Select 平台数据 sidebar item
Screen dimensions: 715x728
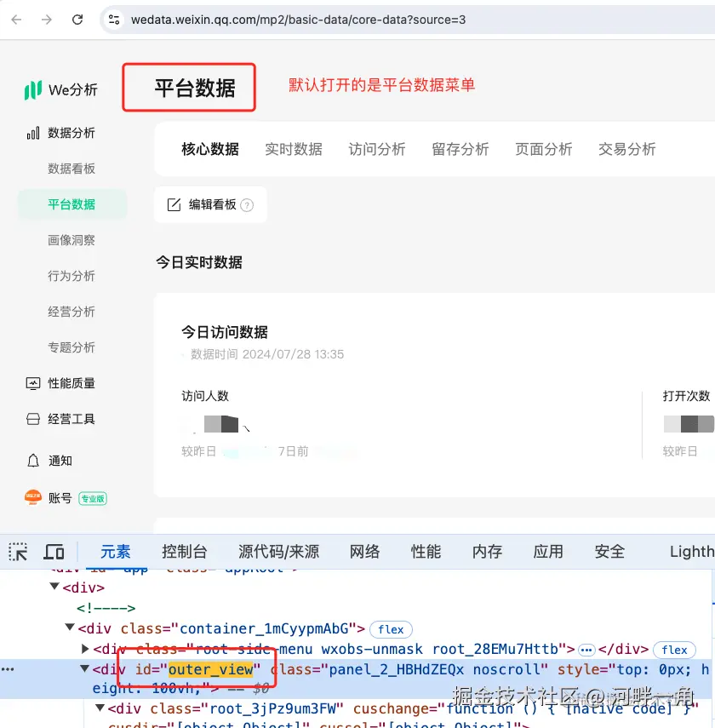coord(71,204)
